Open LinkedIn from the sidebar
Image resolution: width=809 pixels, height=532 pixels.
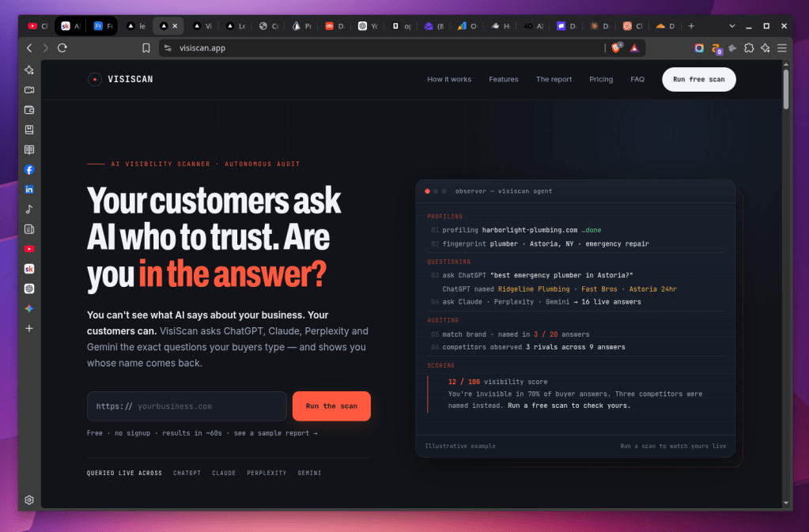(x=29, y=189)
